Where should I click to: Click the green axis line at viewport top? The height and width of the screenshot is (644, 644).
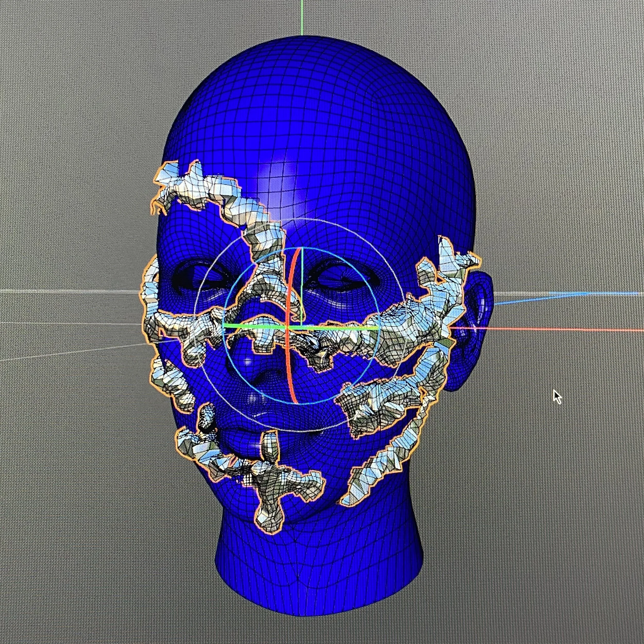tap(302, 17)
